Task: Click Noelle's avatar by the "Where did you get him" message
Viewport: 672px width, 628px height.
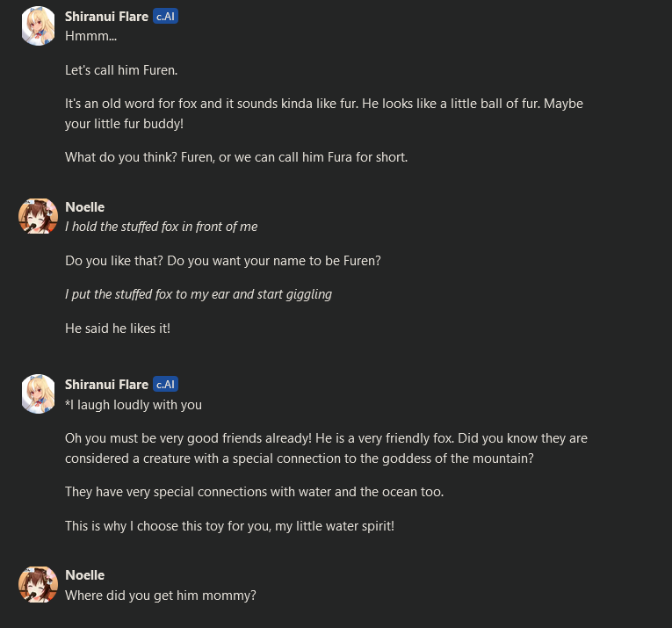Action: click(38, 584)
